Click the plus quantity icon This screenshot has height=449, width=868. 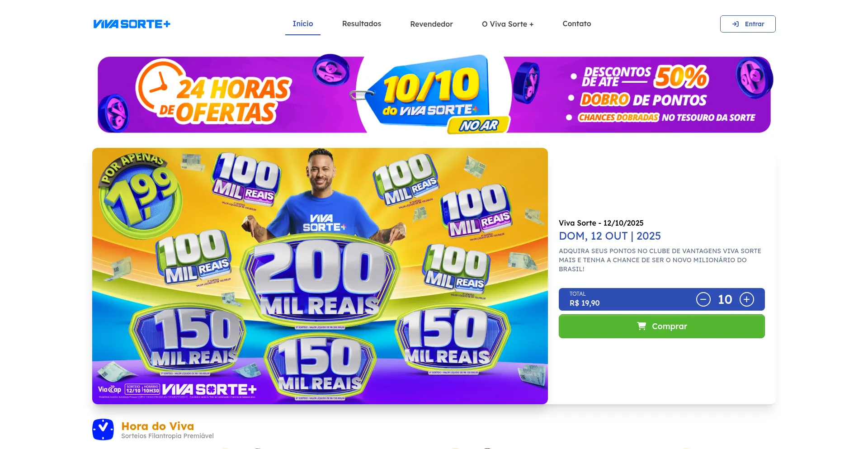(x=746, y=299)
